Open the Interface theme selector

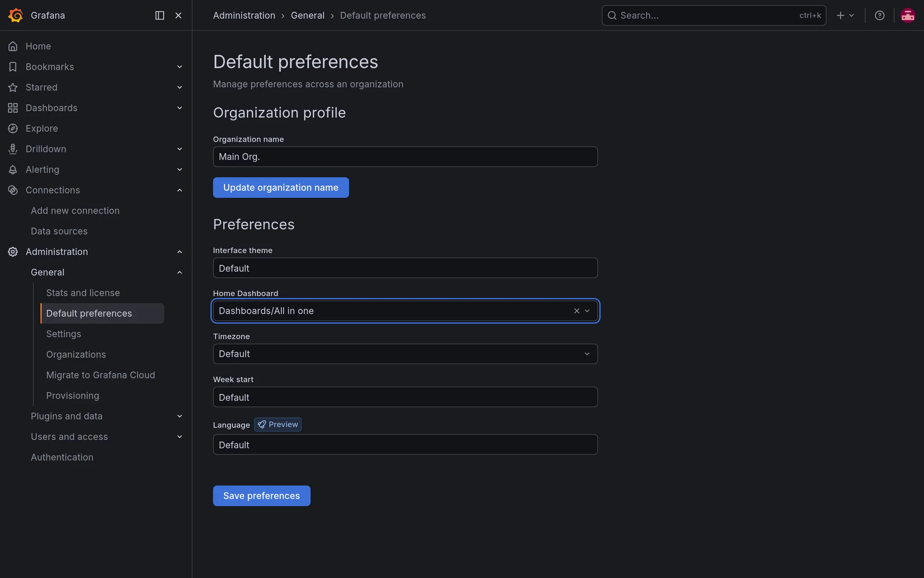click(x=405, y=268)
